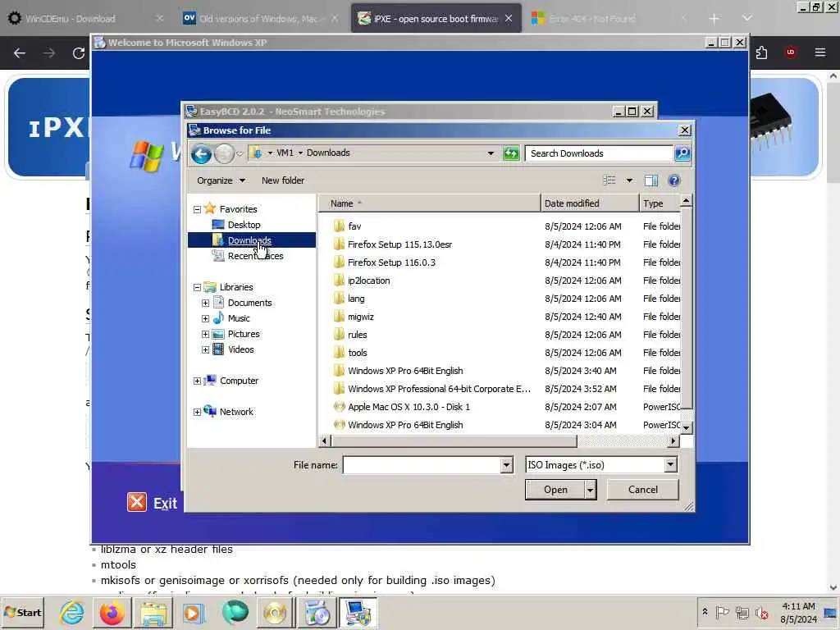Click the File name input field
The height and width of the screenshot is (630, 840).
pyautogui.click(x=422, y=465)
